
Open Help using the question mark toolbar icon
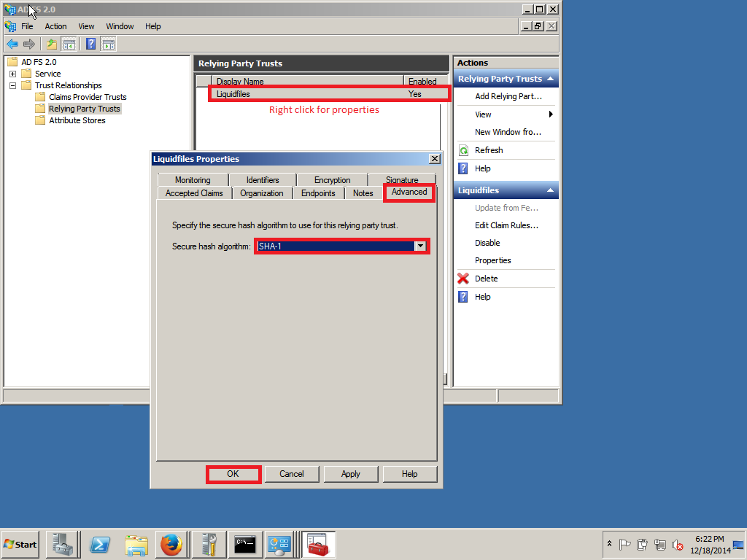coord(90,44)
